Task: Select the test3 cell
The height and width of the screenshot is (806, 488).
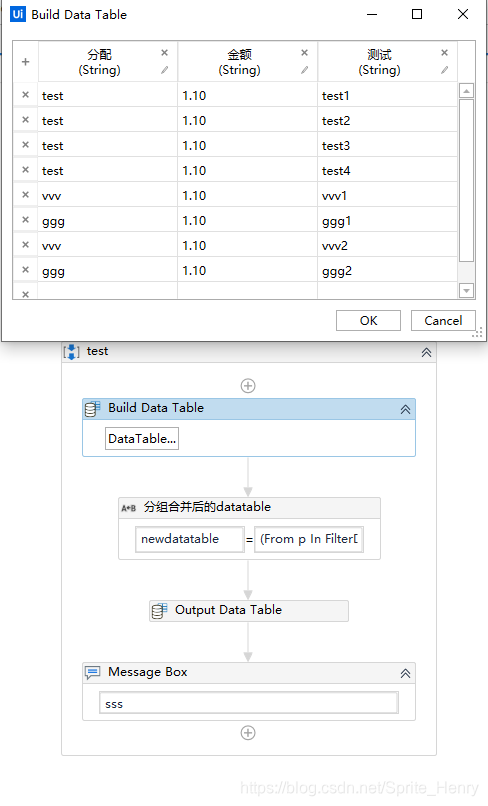Action: click(x=387, y=145)
